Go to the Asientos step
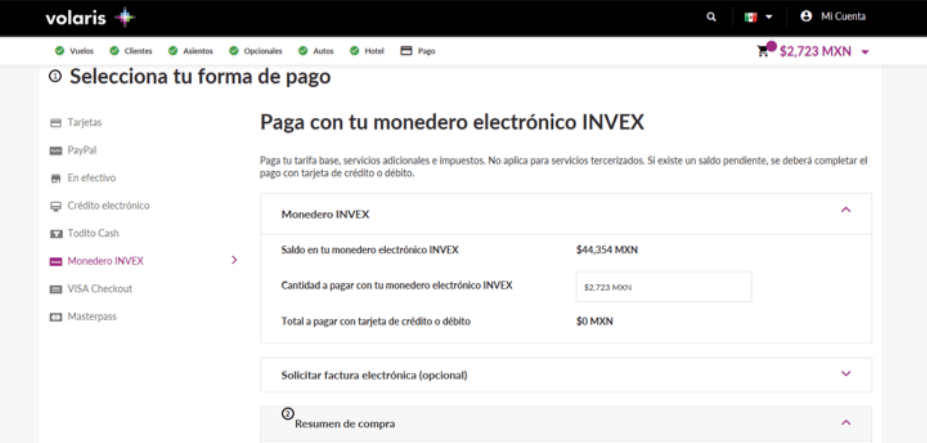This screenshot has height=443, width=927. tap(189, 51)
